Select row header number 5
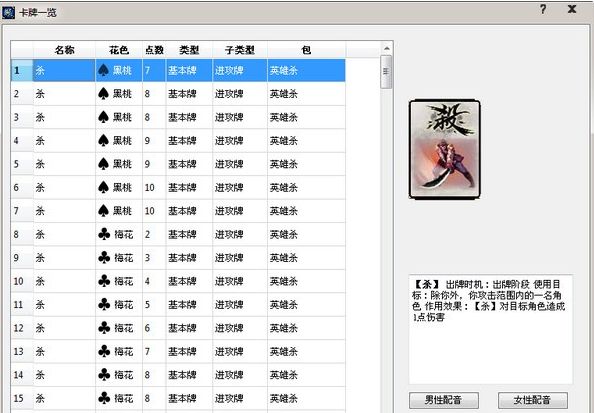Screen dimensions: 594x413 (22, 164)
